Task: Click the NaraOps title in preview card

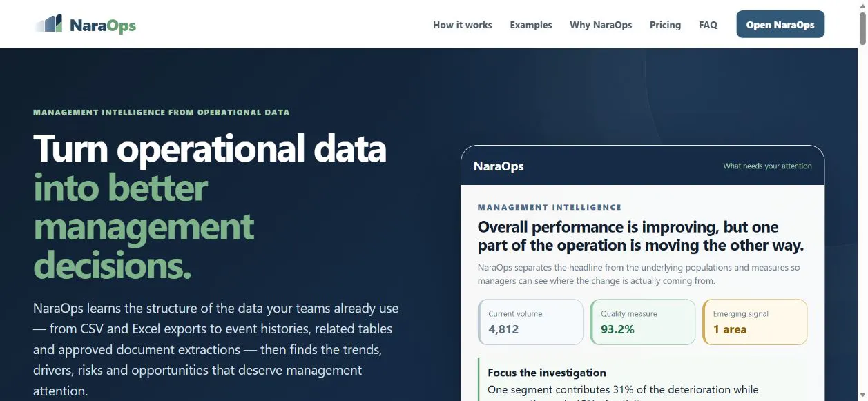Action: click(499, 166)
